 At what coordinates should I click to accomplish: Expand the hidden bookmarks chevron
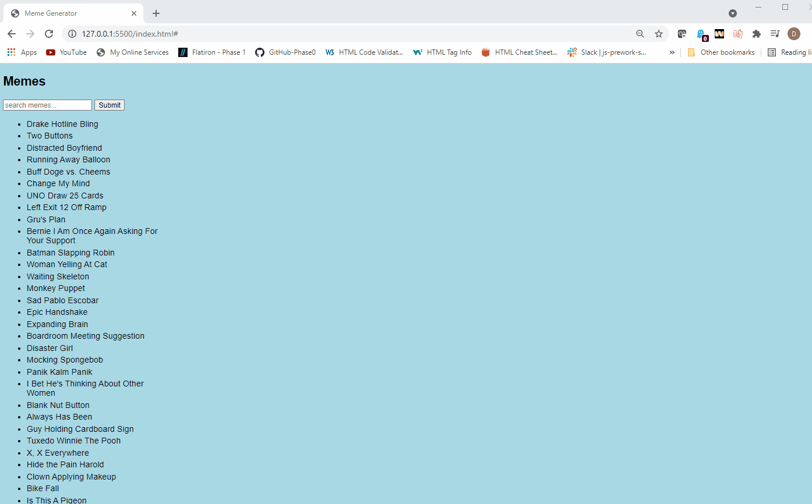[x=672, y=52]
